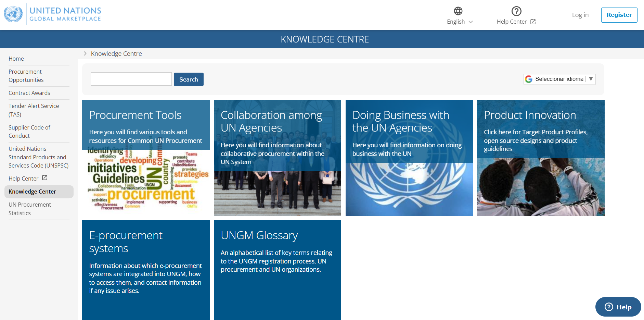Go to Contract Awards
Screen dimensions: 644x320
29,93
